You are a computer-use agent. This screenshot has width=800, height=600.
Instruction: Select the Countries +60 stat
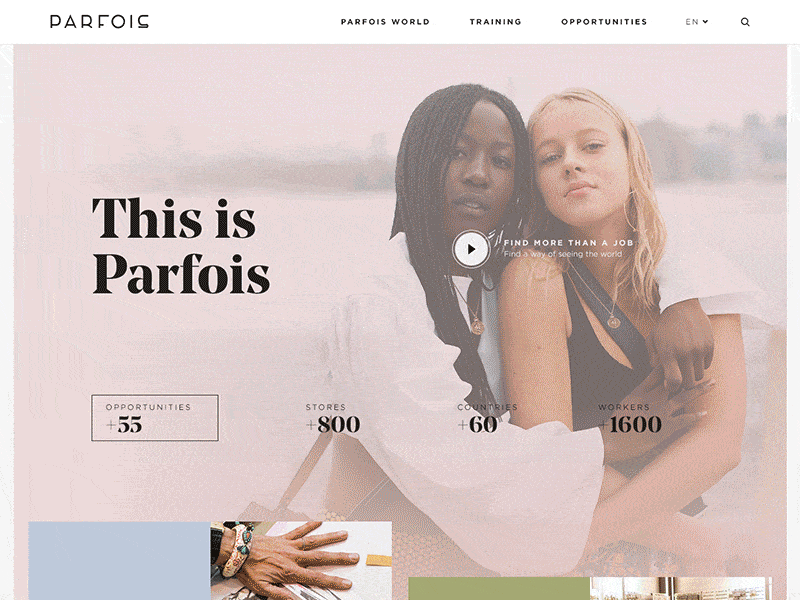(487, 418)
